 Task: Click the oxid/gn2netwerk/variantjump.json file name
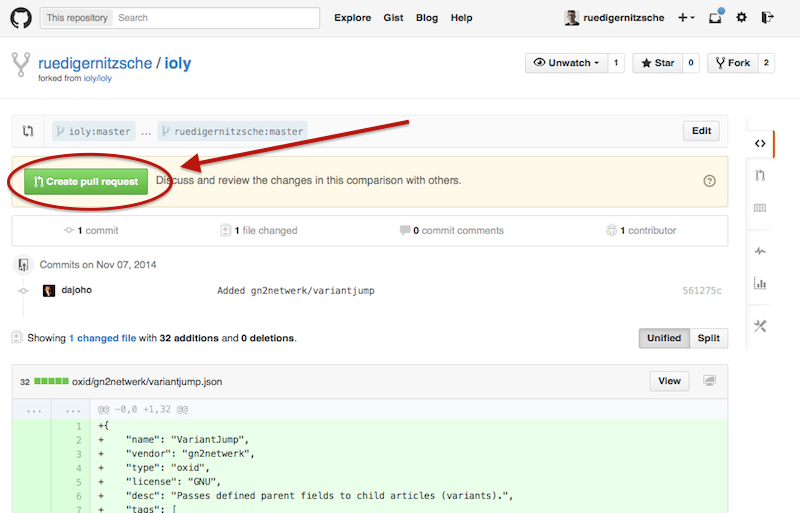[147, 381]
